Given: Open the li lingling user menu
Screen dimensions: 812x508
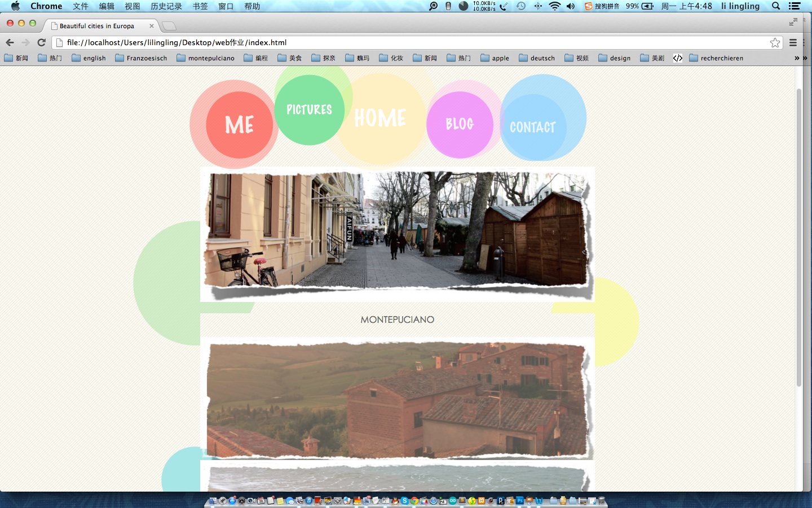Looking at the screenshot, I should click(740, 6).
